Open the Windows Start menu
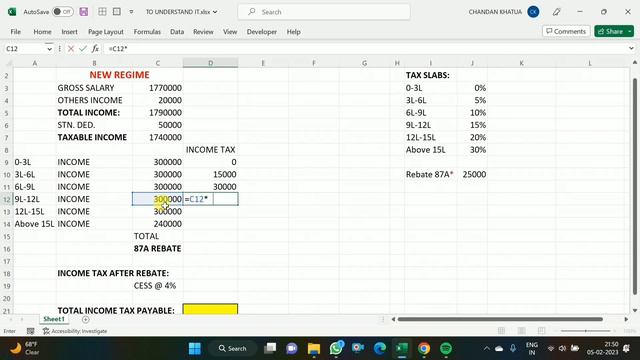Screen dimensions: 640x360 point(195,348)
